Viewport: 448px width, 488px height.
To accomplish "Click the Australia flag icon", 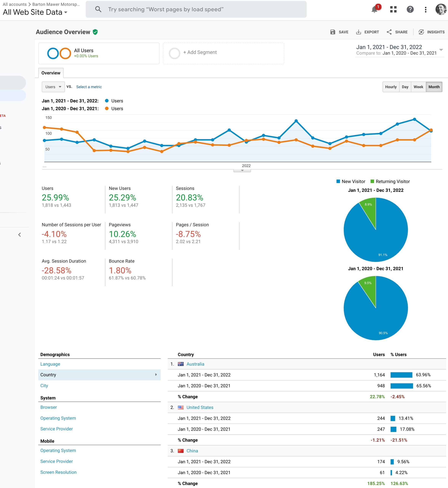I will point(181,364).
